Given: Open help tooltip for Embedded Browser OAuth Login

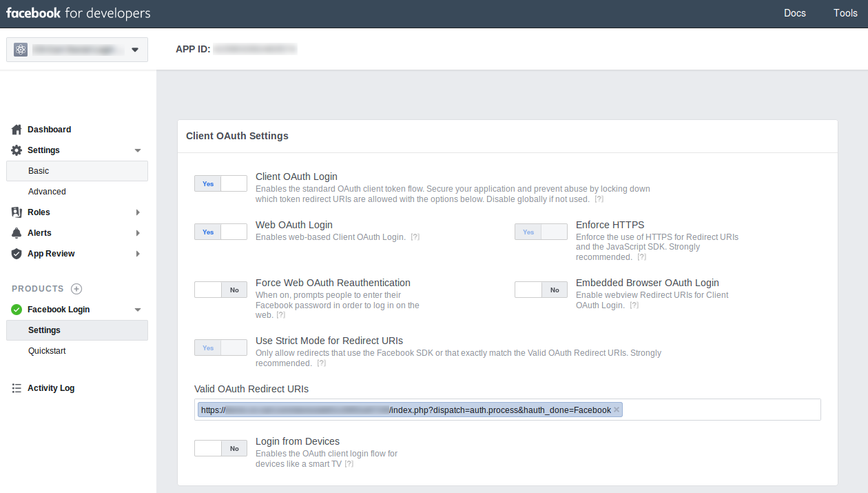Looking at the screenshot, I should [x=634, y=305].
